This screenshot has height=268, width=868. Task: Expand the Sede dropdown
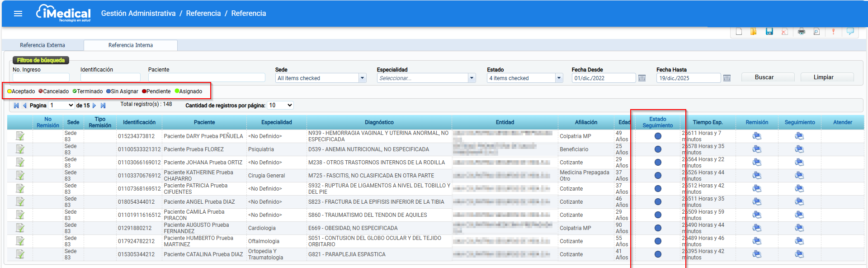coord(362,78)
